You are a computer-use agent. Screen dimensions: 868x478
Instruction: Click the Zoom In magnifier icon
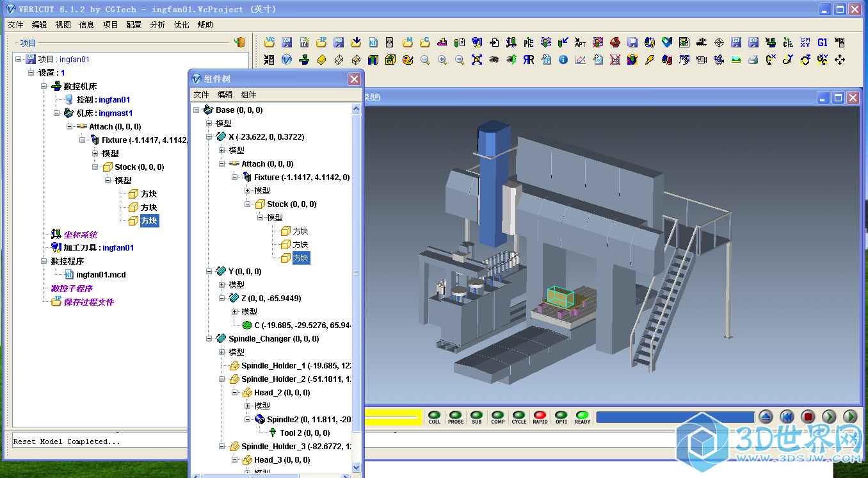442,60
